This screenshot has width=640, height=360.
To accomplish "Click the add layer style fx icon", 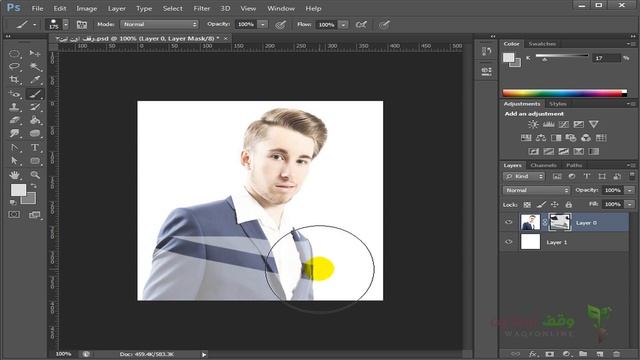I will point(533,354).
